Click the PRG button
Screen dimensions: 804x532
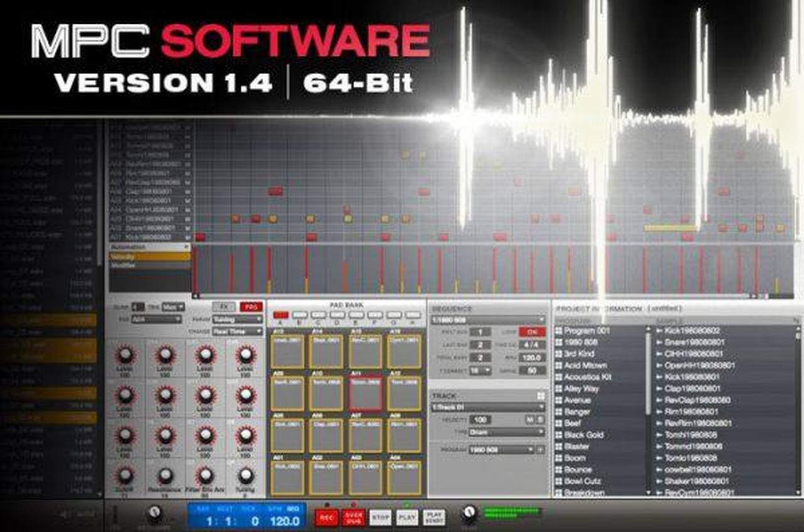point(251,307)
